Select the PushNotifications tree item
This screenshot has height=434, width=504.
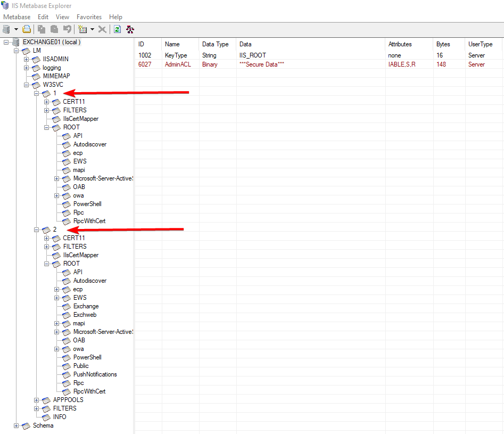point(95,374)
